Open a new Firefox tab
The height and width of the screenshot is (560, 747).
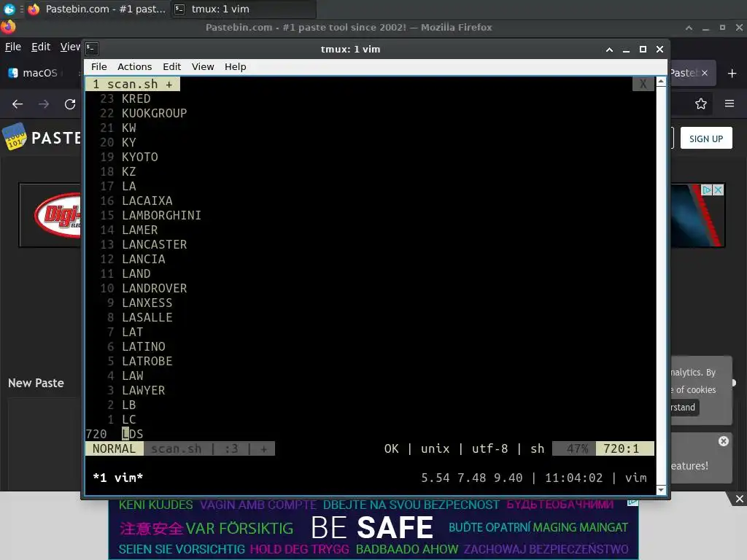click(732, 74)
